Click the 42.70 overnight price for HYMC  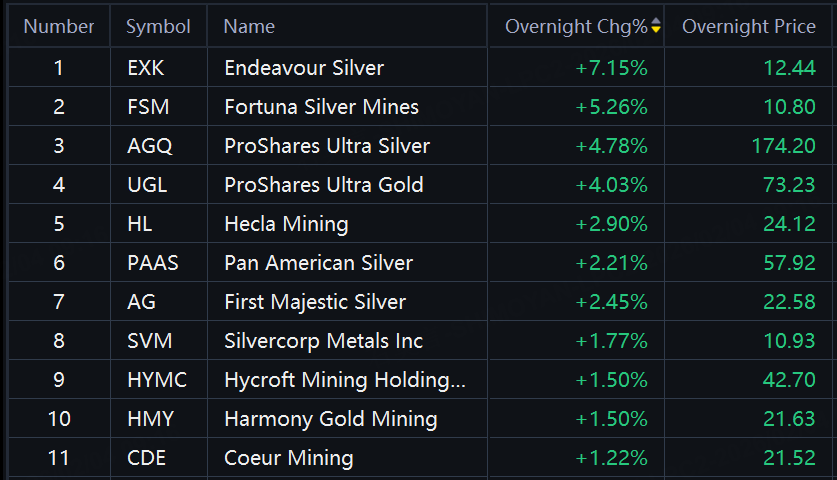coord(789,380)
